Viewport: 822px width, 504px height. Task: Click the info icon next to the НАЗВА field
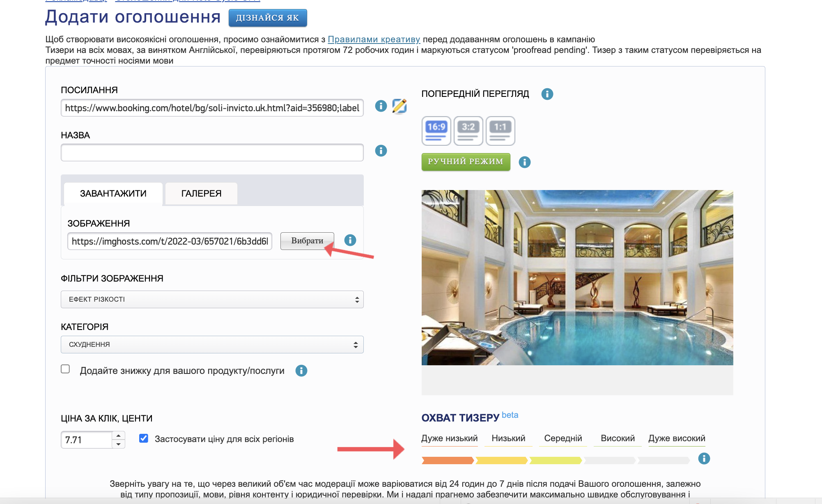point(381,151)
